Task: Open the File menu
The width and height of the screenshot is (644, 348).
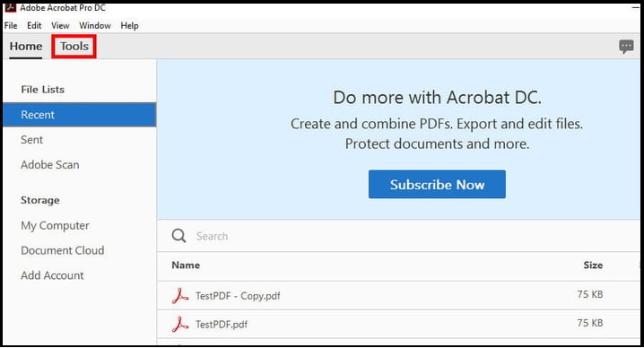Action: click(11, 25)
